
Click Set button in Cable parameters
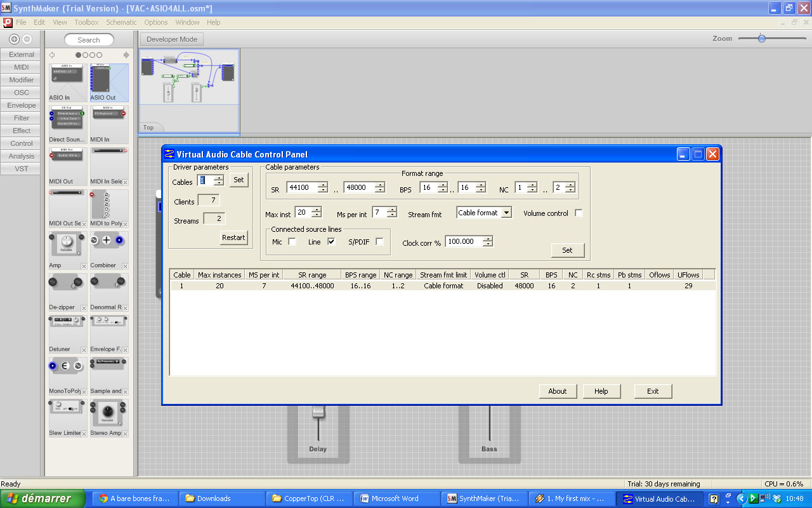pos(567,250)
